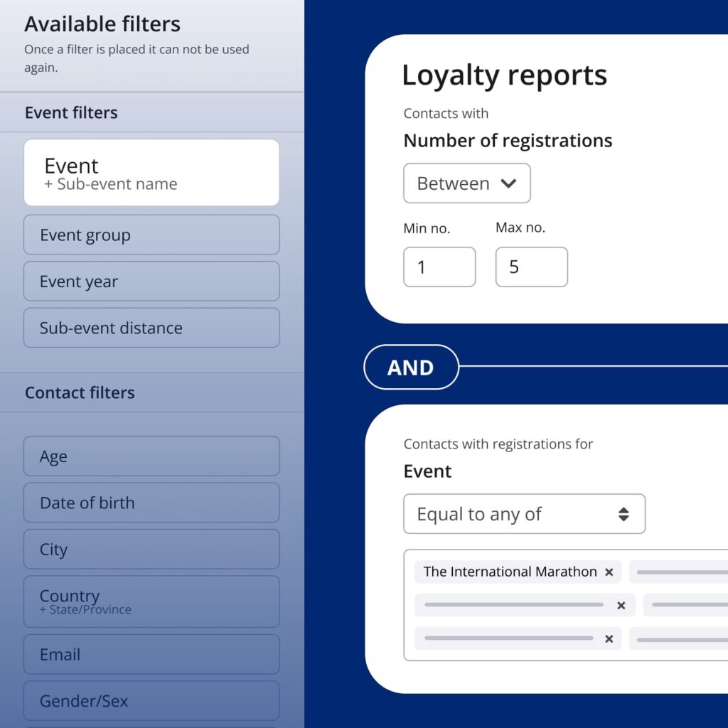Screen dimensions: 728x728
Task: Open the Equal to any of dropdown
Action: coord(524,514)
